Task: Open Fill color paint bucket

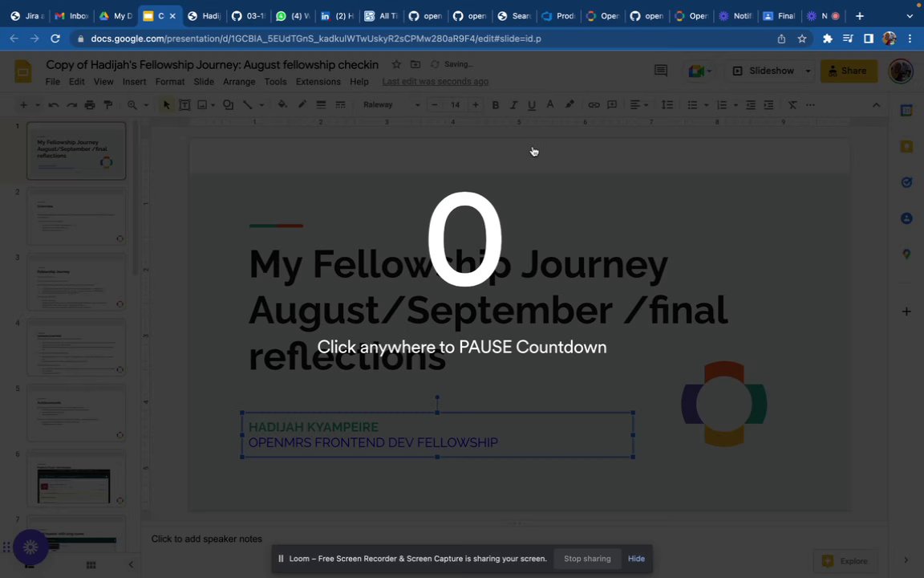Action: click(282, 105)
